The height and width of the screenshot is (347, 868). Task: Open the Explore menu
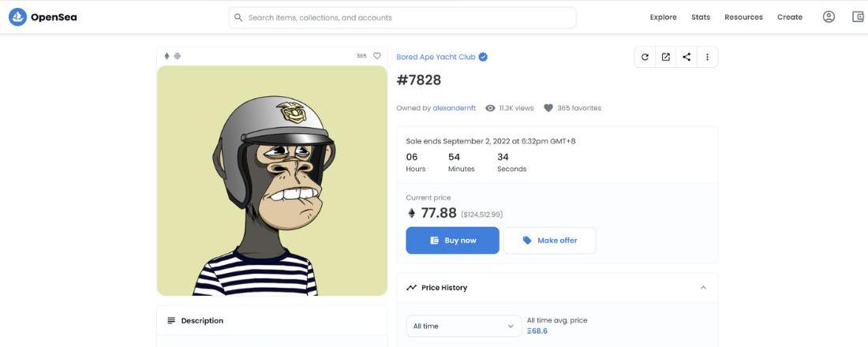(x=663, y=17)
